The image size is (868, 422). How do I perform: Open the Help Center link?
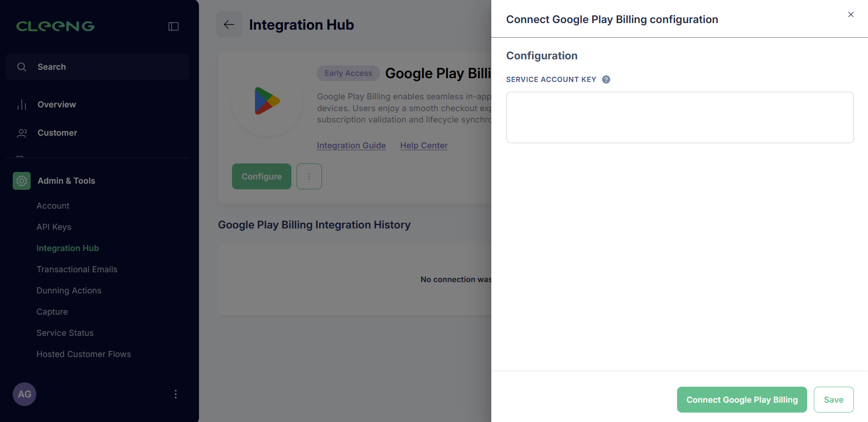[424, 146]
